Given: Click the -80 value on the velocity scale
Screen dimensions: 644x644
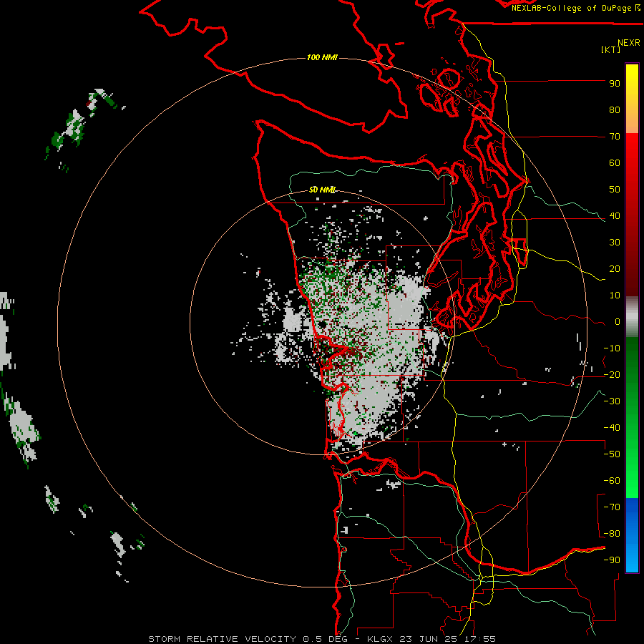Looking at the screenshot, I should tap(612, 534).
